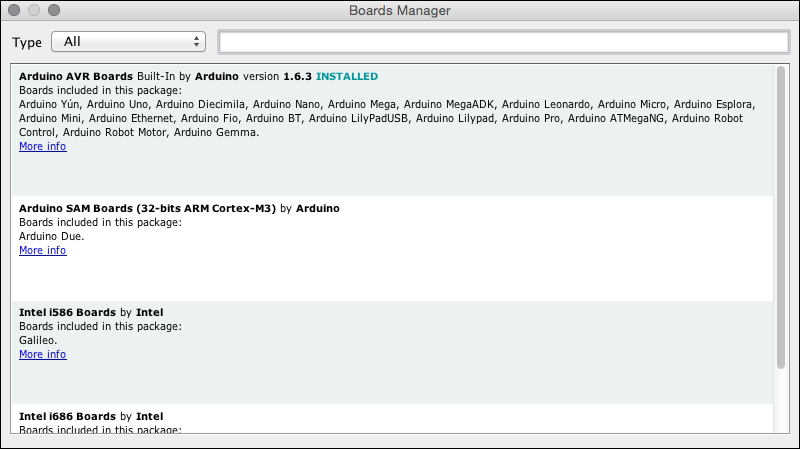
Task: Click the Boards Manager title bar text
Action: point(399,11)
